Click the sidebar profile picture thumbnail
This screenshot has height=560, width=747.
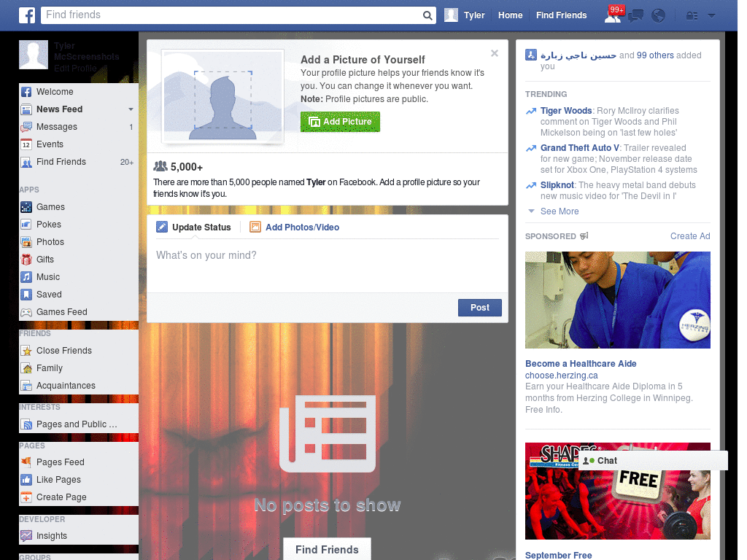[34, 55]
